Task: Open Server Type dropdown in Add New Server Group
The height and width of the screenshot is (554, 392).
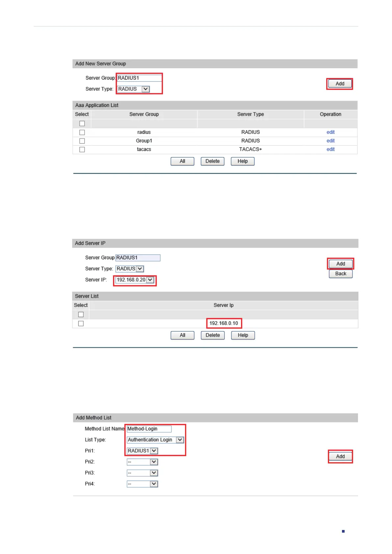Action: coord(134,89)
